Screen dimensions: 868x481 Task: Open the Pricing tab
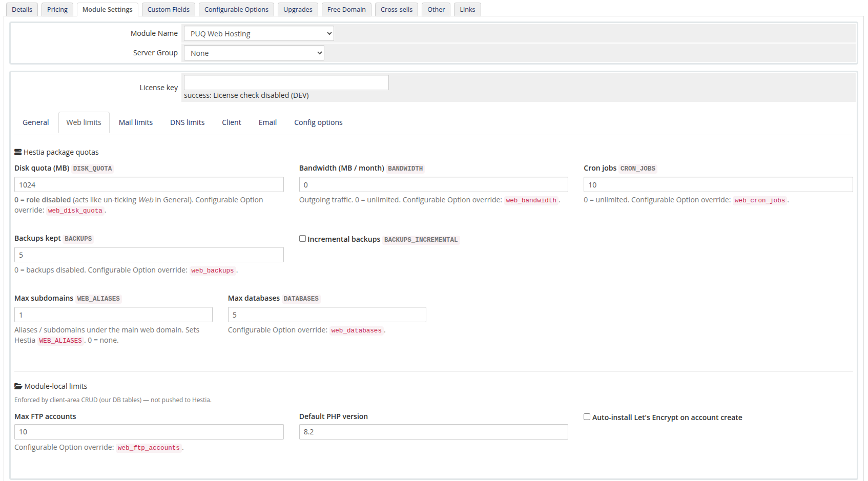pos(57,9)
